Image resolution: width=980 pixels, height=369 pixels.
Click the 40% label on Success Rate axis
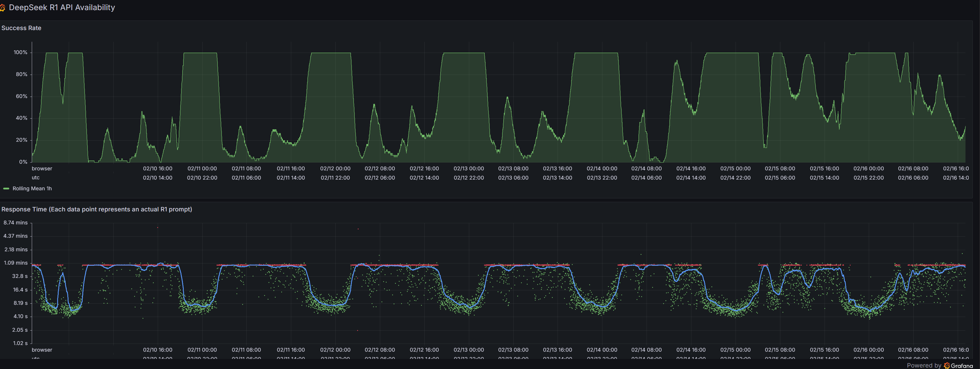(22, 118)
